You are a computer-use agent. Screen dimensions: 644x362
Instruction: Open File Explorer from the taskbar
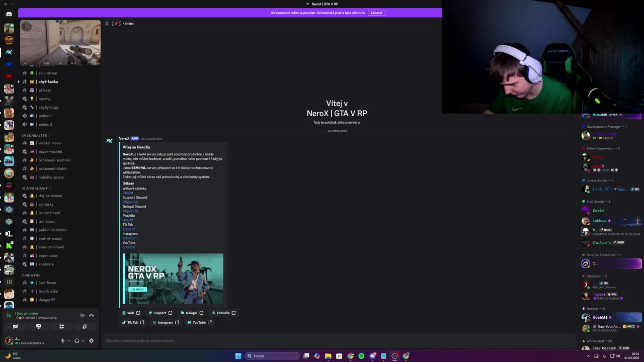click(x=328, y=356)
